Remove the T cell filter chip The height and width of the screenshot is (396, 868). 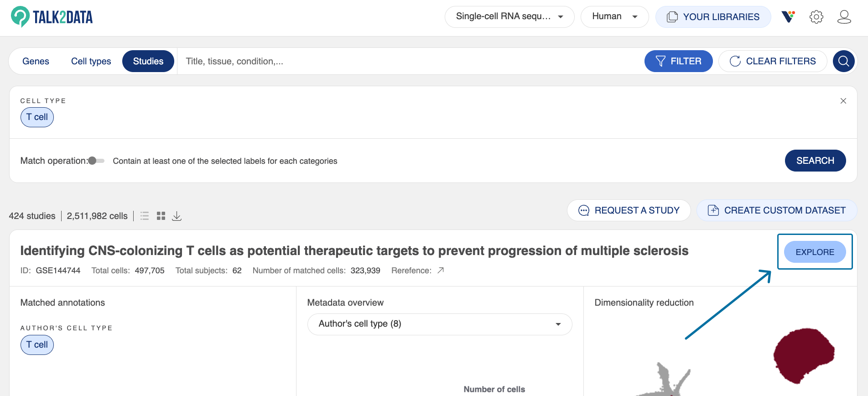tap(37, 117)
